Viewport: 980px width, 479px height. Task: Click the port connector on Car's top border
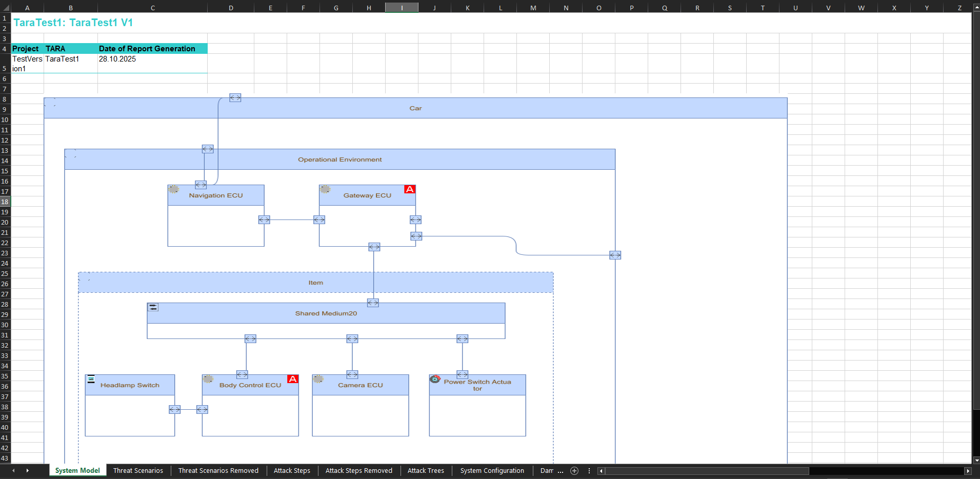pos(235,97)
